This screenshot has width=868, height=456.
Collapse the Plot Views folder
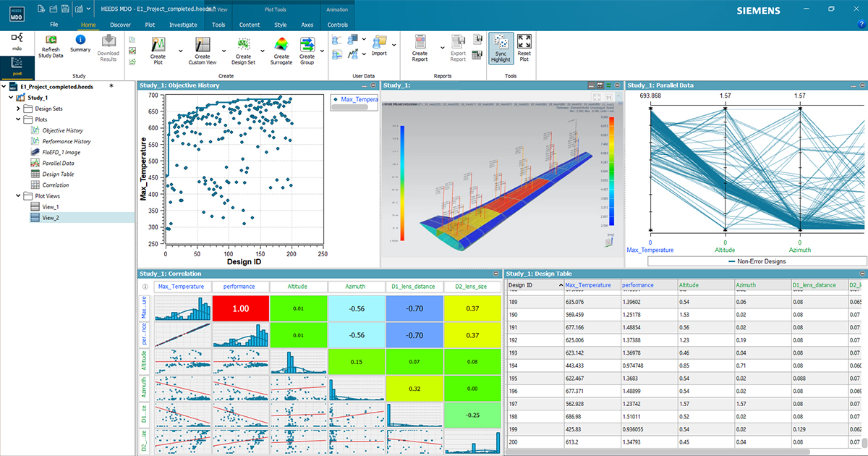19,195
